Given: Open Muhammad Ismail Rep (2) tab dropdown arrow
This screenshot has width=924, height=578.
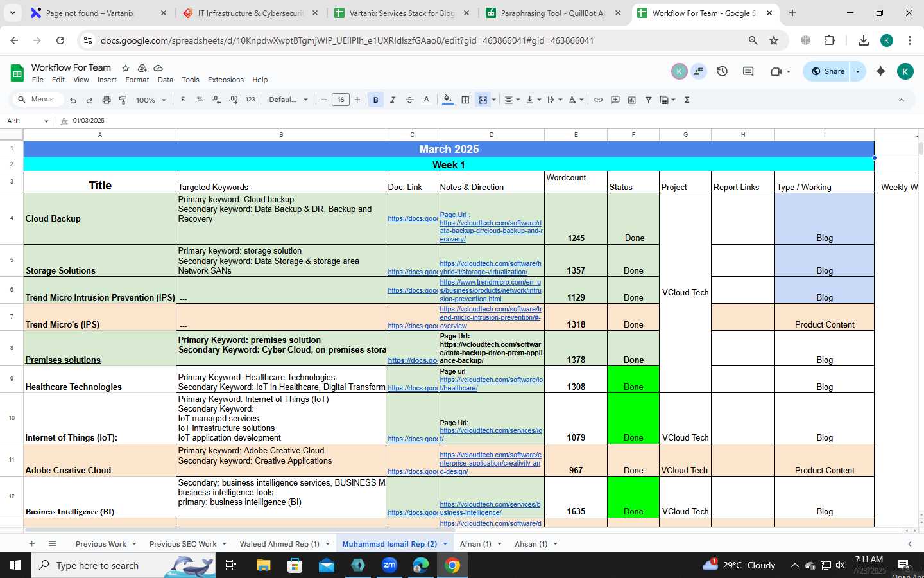Looking at the screenshot, I should click(x=445, y=544).
